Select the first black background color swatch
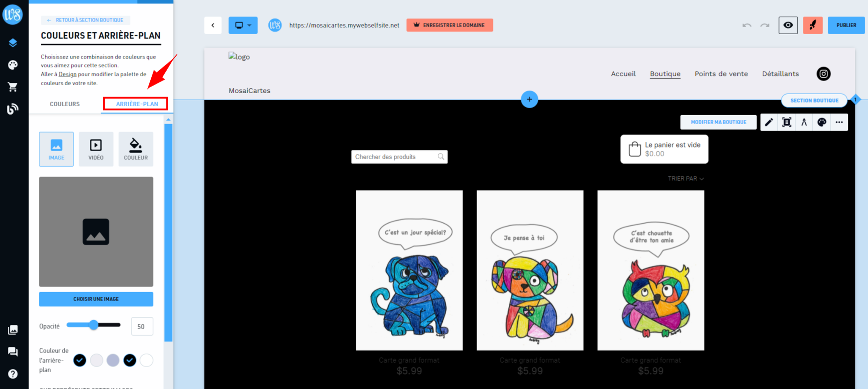Screen dimensions: 868x389 80,360
